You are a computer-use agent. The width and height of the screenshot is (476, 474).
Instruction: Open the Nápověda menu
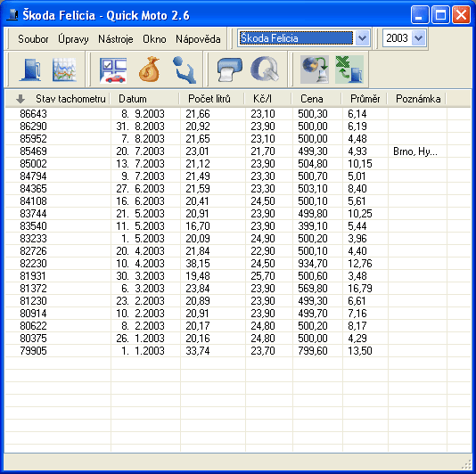[198, 39]
